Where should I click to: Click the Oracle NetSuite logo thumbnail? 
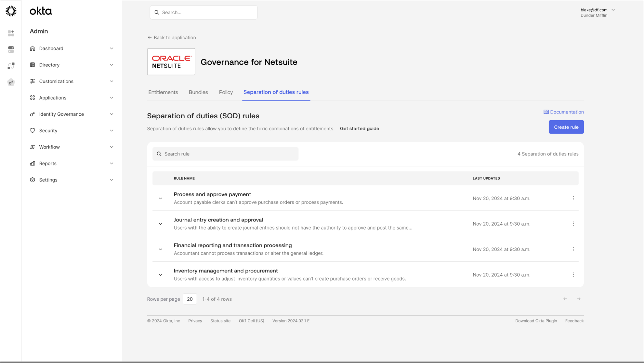[x=171, y=62]
